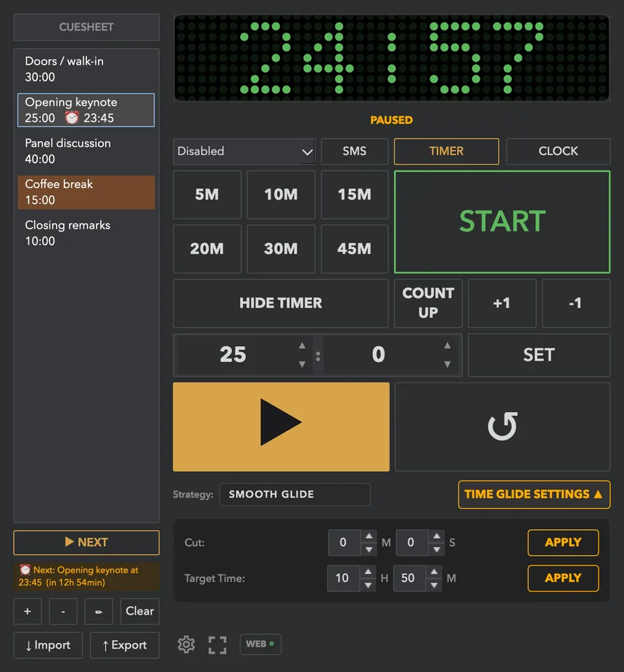Switch to CLOCK mode
This screenshot has width=624, height=672.
click(x=558, y=151)
